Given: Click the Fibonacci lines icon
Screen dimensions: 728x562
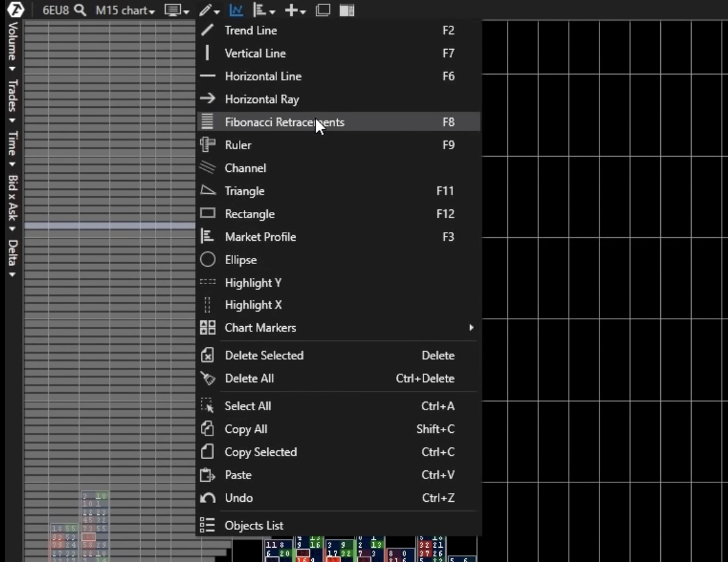Looking at the screenshot, I should tap(208, 122).
